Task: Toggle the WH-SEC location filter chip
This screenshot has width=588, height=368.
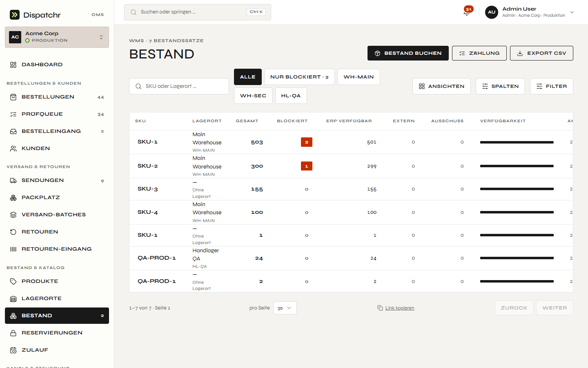Action: [253, 96]
